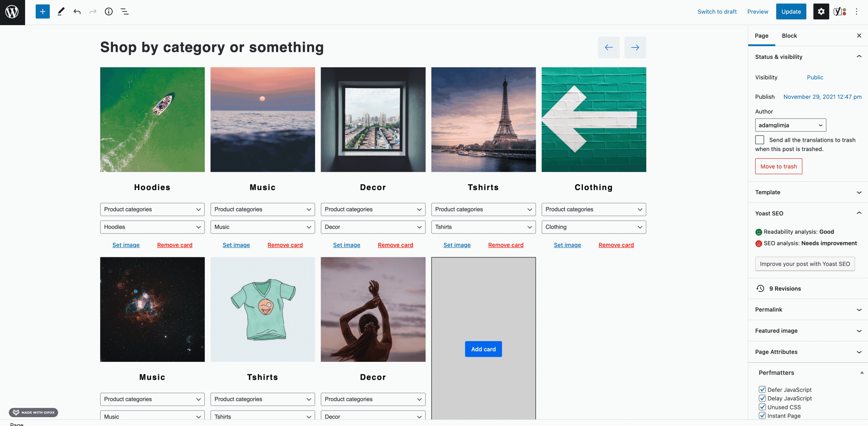This screenshot has height=426, width=868.
Task: Click the carousel right arrow
Action: (635, 48)
